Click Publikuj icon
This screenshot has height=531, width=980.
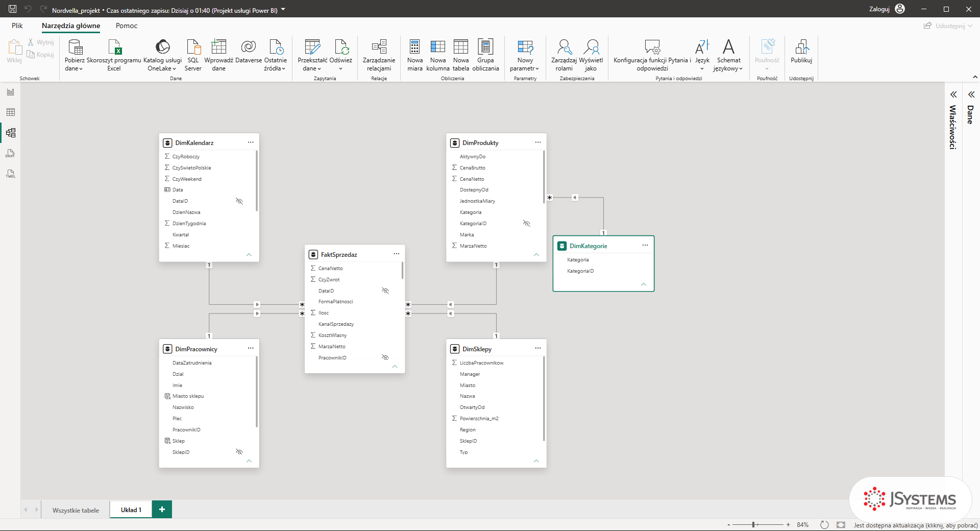[x=801, y=47]
